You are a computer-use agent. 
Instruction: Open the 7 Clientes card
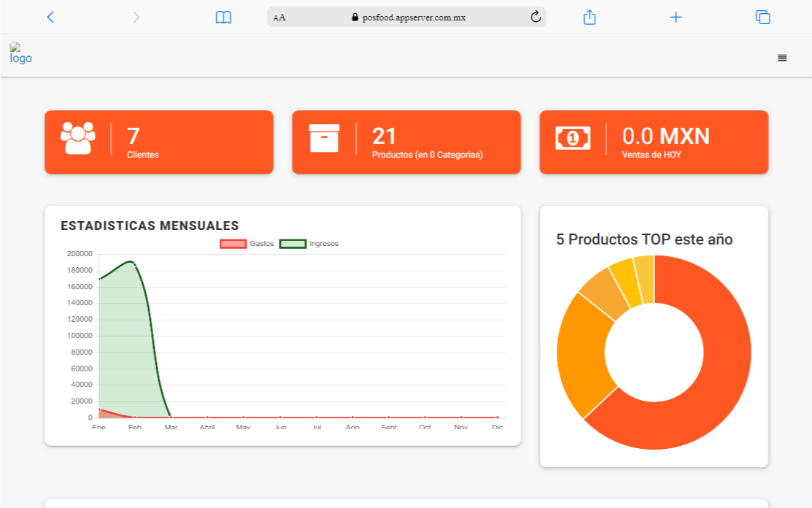pyautogui.click(x=159, y=142)
